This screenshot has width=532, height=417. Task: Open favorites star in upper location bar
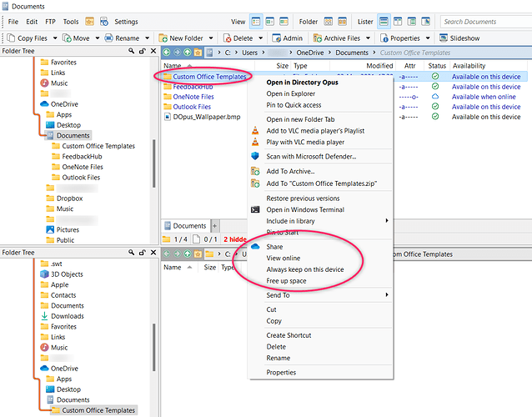click(x=198, y=53)
